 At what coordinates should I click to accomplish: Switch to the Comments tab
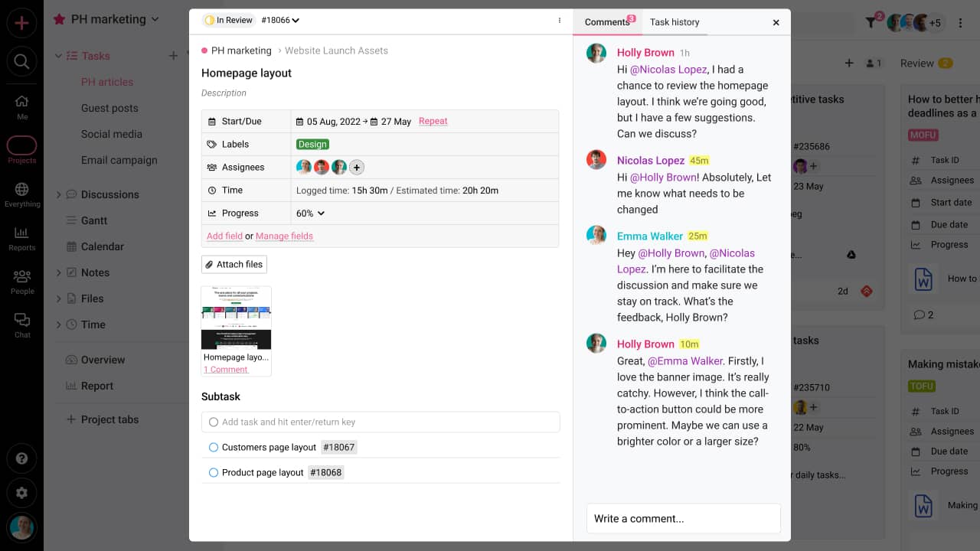point(606,22)
